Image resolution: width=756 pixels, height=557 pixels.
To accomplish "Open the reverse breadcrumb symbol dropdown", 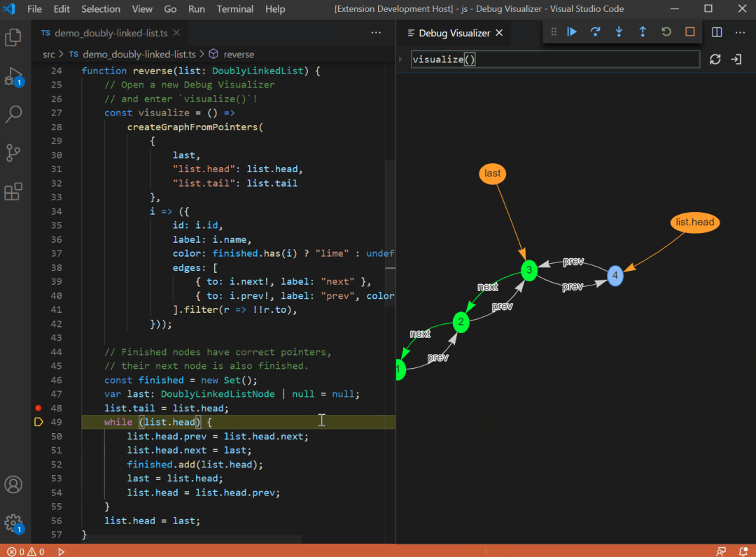I will coord(232,55).
